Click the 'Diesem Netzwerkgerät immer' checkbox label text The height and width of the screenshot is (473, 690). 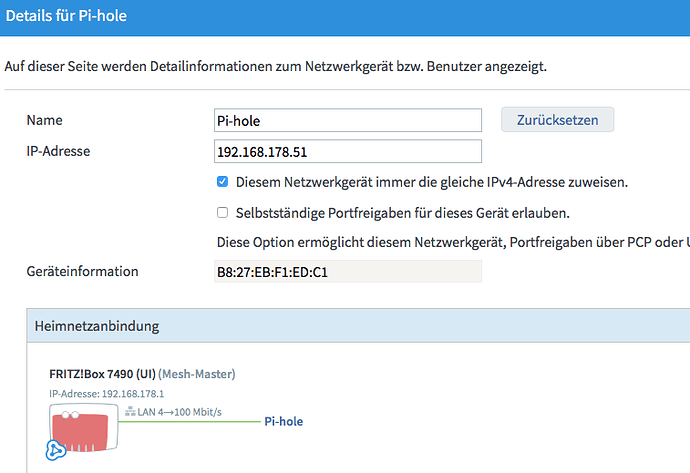pyautogui.click(x=431, y=183)
